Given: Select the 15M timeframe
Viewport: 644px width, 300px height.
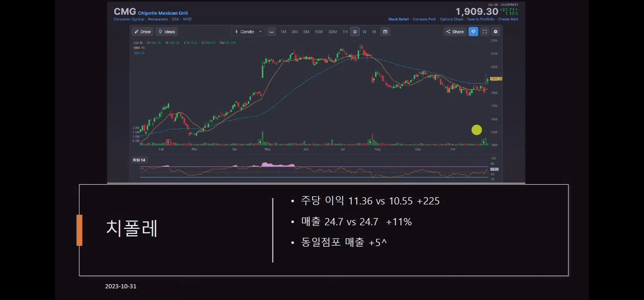Looking at the screenshot, I should click(319, 32).
